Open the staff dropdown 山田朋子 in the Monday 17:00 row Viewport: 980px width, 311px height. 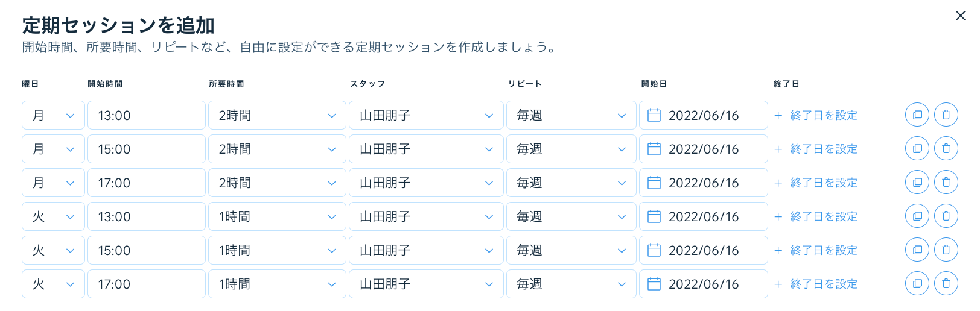point(426,183)
